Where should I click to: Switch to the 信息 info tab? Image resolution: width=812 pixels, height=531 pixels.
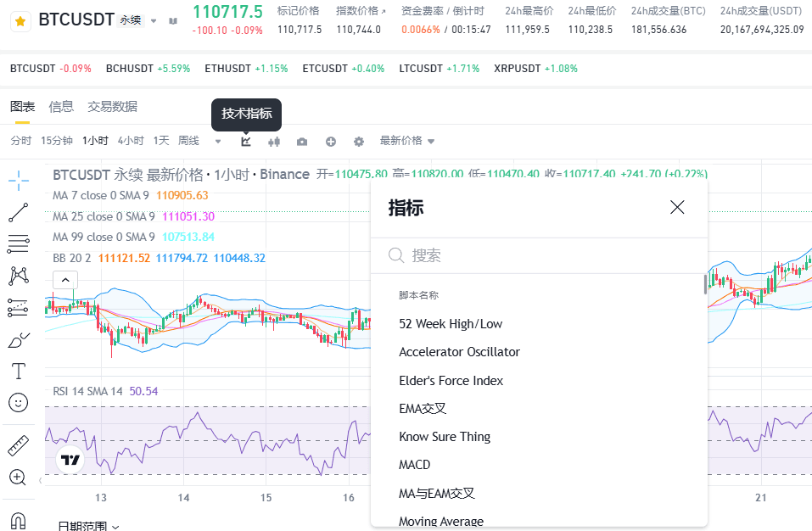61,107
